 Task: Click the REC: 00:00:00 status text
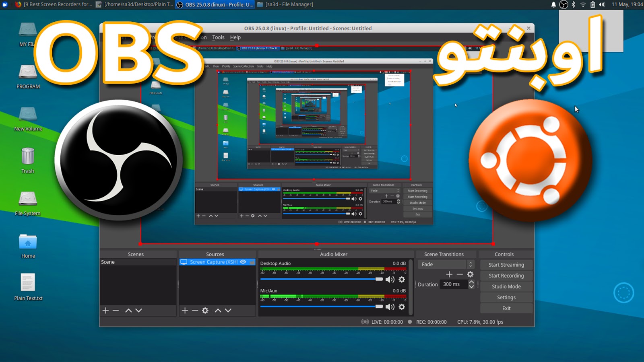point(431,322)
